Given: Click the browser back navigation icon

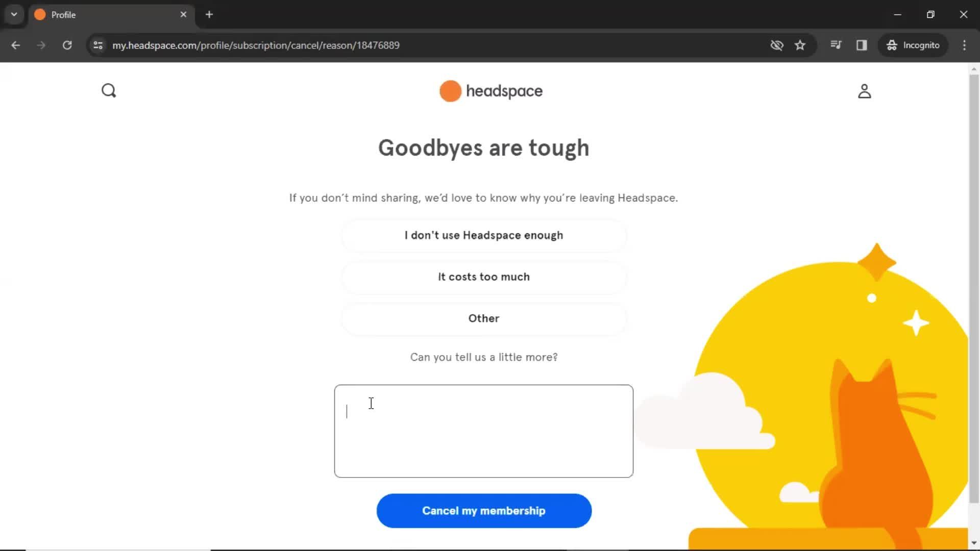Looking at the screenshot, I should click(x=15, y=45).
